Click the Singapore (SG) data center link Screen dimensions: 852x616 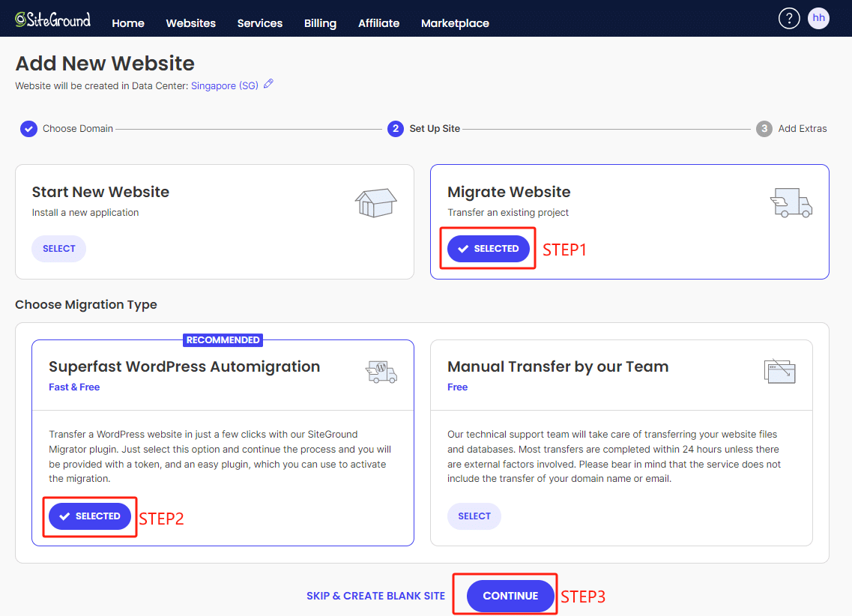click(x=224, y=86)
